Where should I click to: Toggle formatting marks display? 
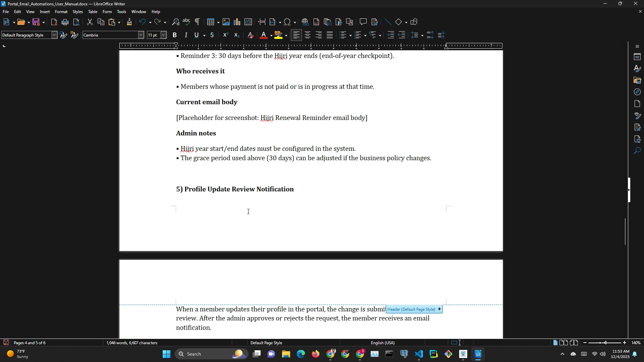(198, 22)
